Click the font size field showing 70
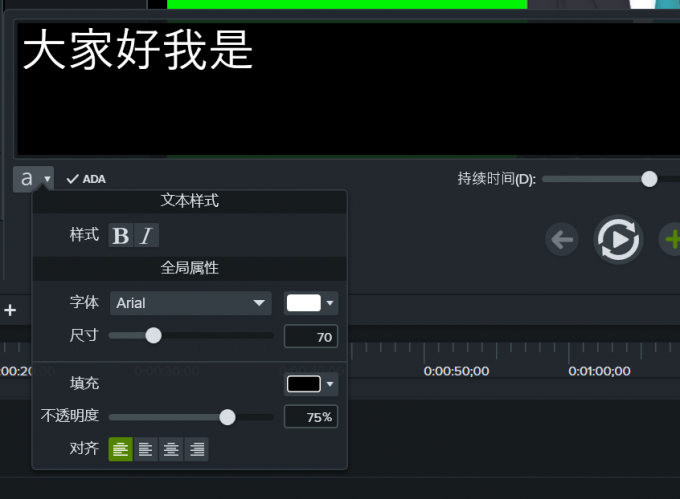Viewport: 680px width, 499px height. [x=311, y=337]
